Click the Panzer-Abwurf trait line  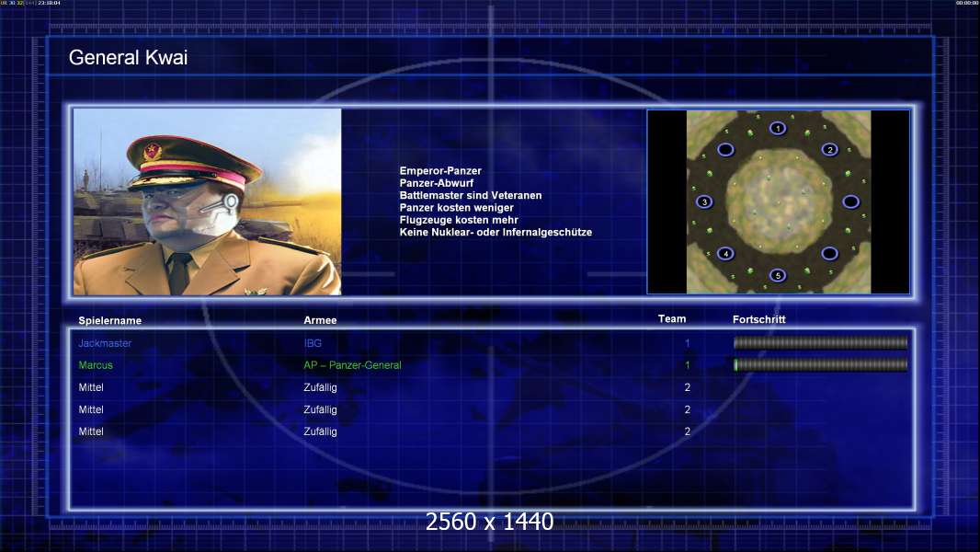pos(437,183)
